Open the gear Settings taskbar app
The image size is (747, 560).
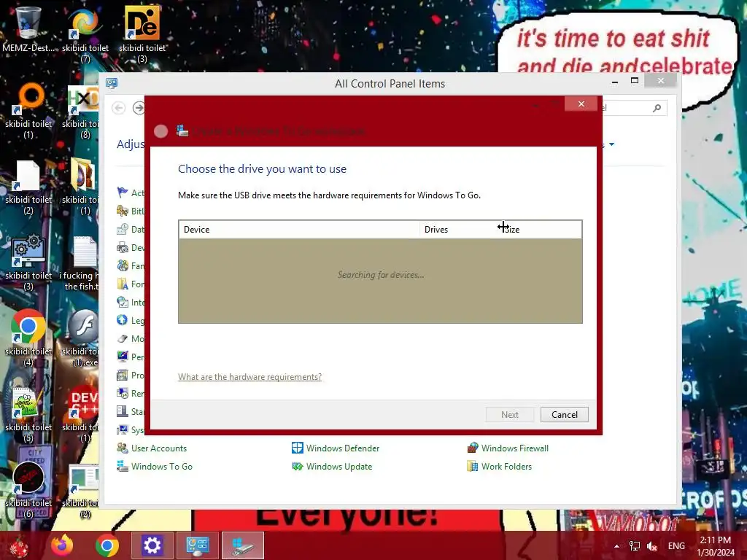(x=152, y=545)
